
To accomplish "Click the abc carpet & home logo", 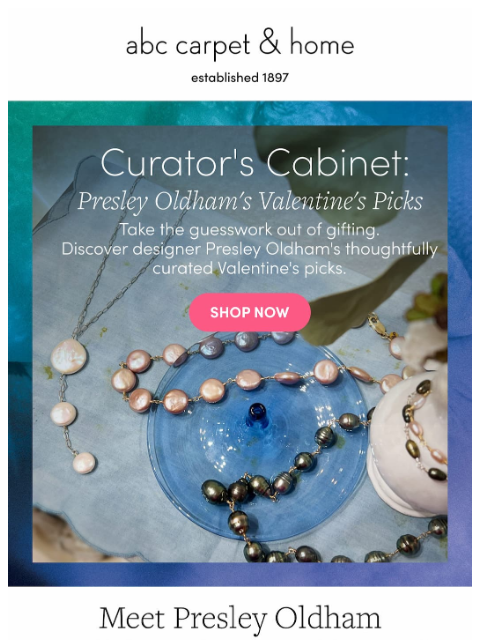I will [240, 43].
